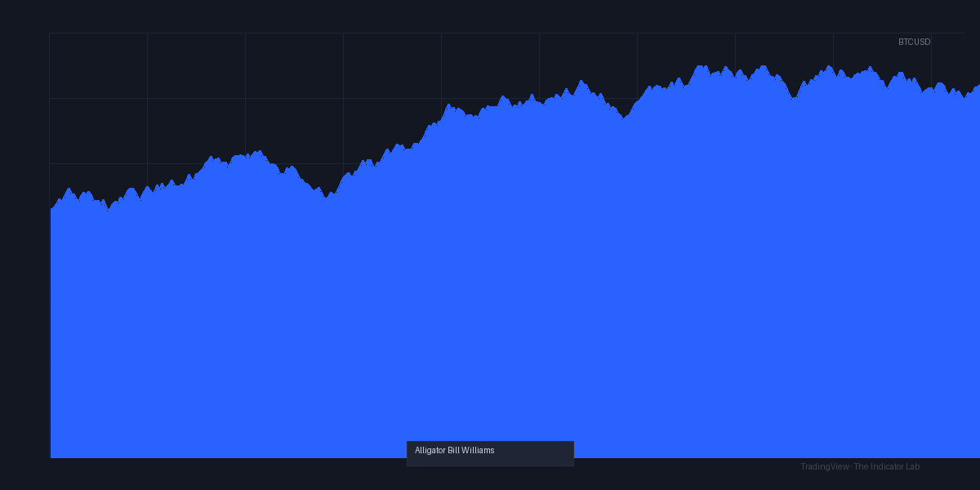Click the words The Indicator Lab
The width and height of the screenshot is (980, 490).
coord(887,467)
